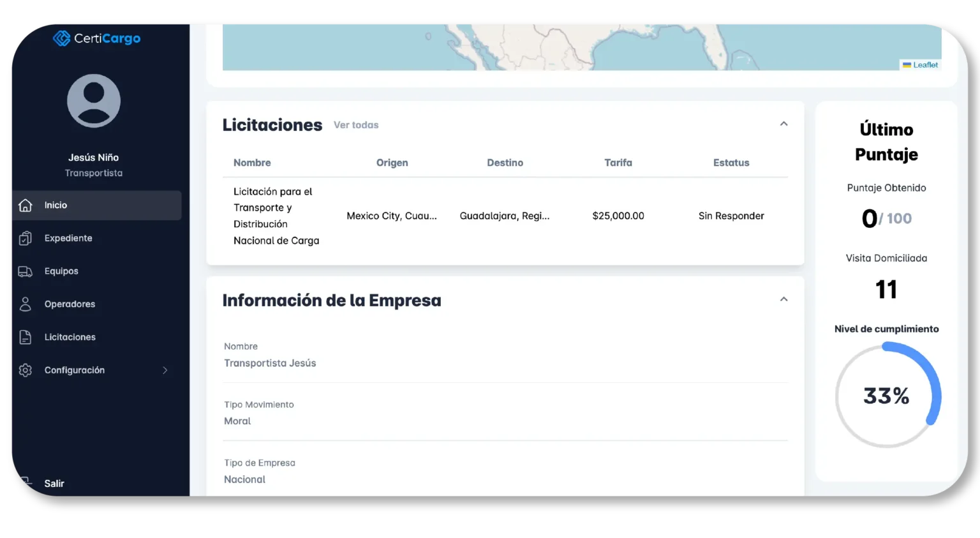Viewport: 980px width, 538px height.
Task: Click the Destino column header
Action: (x=505, y=163)
